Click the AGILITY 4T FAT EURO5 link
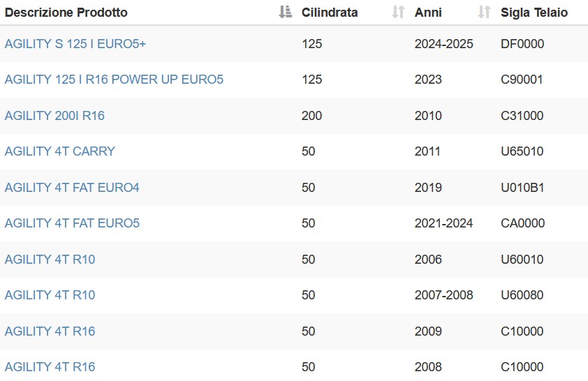This screenshot has height=381, width=588. pyautogui.click(x=72, y=223)
